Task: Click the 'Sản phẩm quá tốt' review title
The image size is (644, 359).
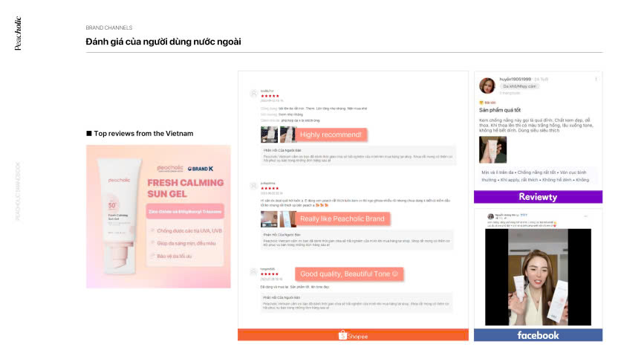Action: 499,110
